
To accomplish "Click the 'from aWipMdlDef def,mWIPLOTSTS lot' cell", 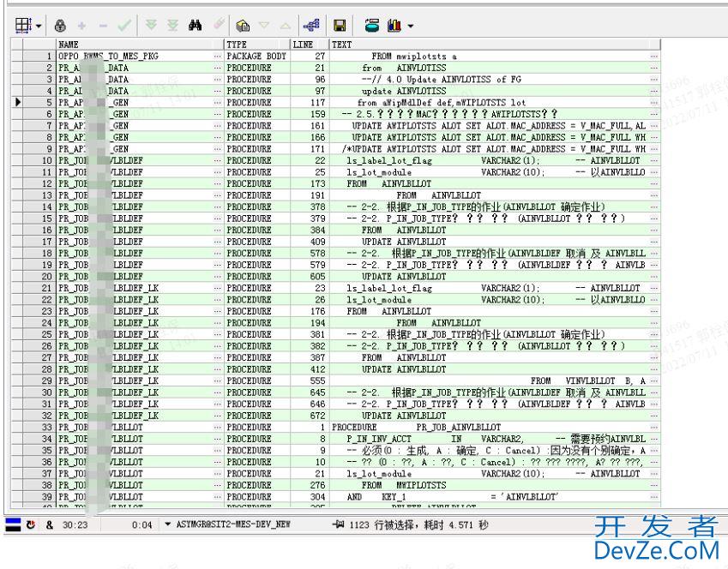I will (x=495, y=103).
